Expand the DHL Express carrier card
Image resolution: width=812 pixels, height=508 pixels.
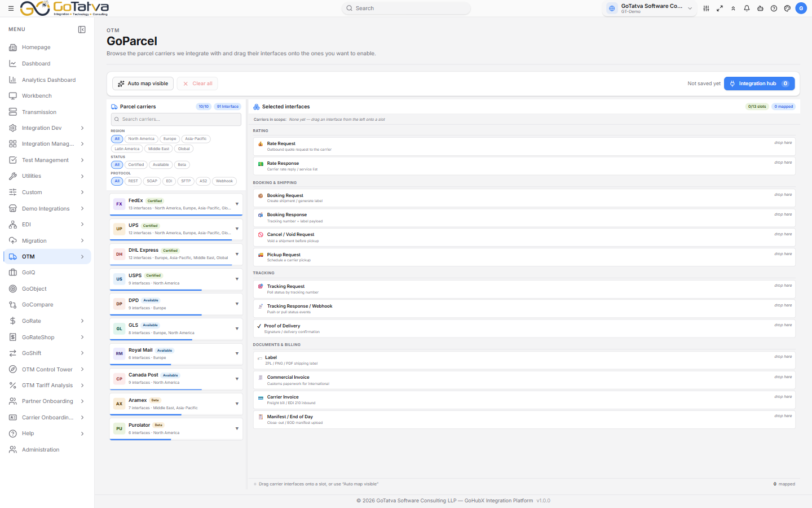tap(237, 254)
